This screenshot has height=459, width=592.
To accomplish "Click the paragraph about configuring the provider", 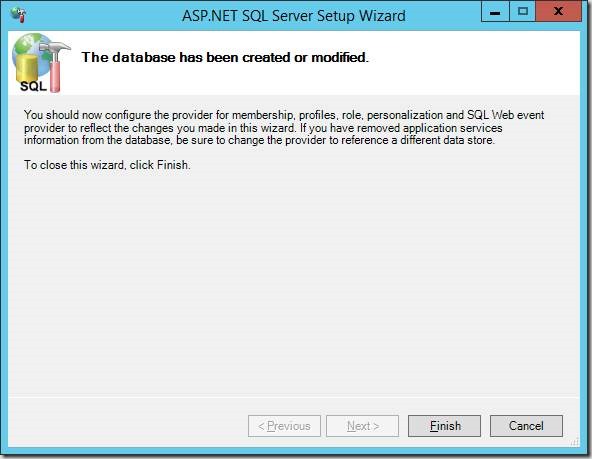I will click(x=284, y=128).
